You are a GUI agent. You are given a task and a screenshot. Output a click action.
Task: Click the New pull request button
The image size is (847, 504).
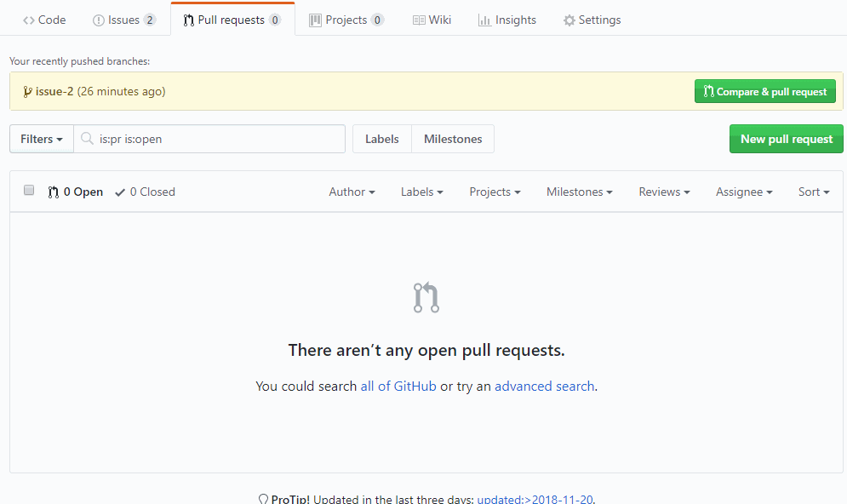click(x=786, y=139)
